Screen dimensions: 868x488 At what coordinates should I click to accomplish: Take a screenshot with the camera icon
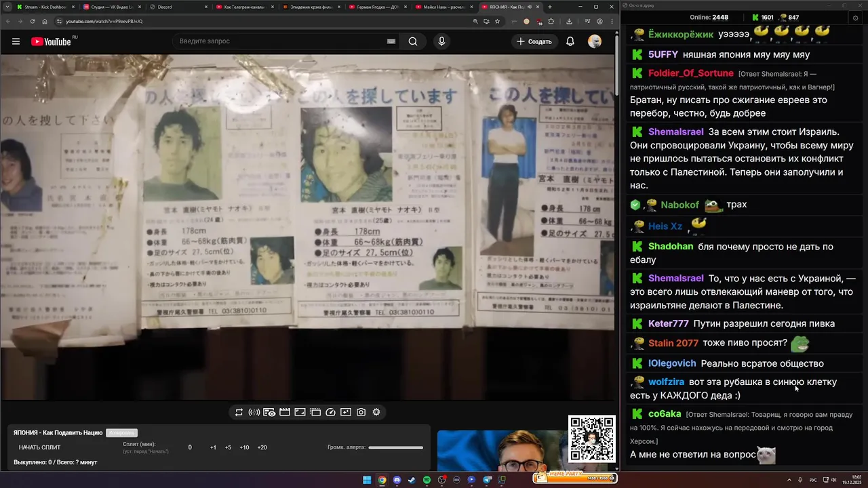(361, 412)
